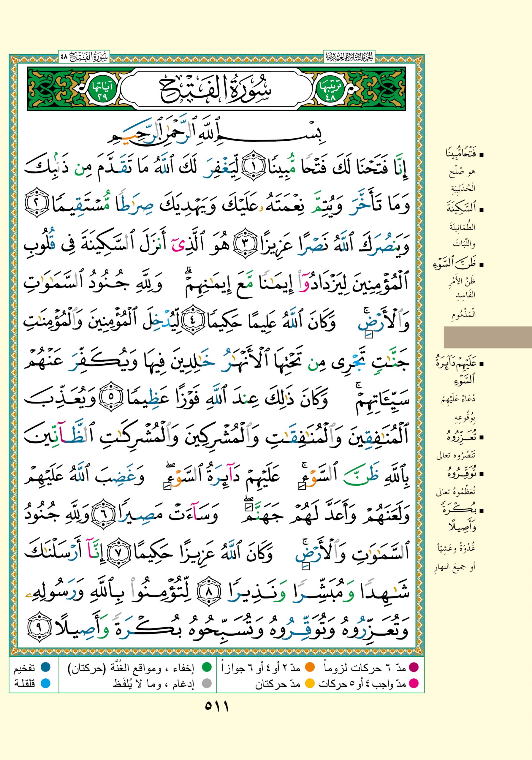Click the pink مدّ واجب legend dot

pyautogui.click(x=414, y=683)
